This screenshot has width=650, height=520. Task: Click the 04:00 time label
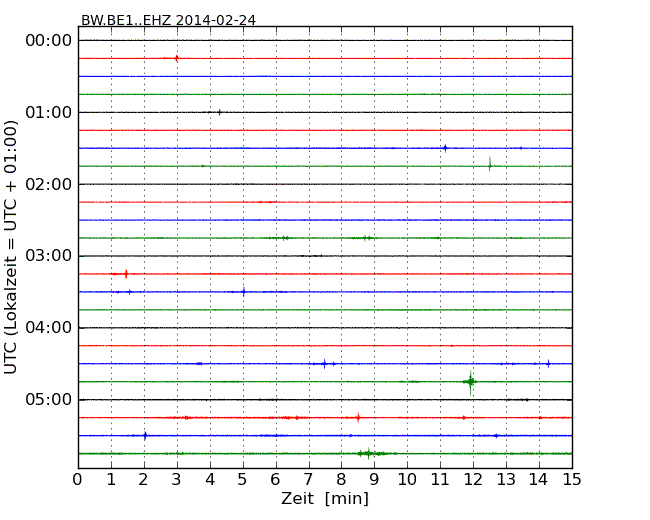pyautogui.click(x=49, y=328)
